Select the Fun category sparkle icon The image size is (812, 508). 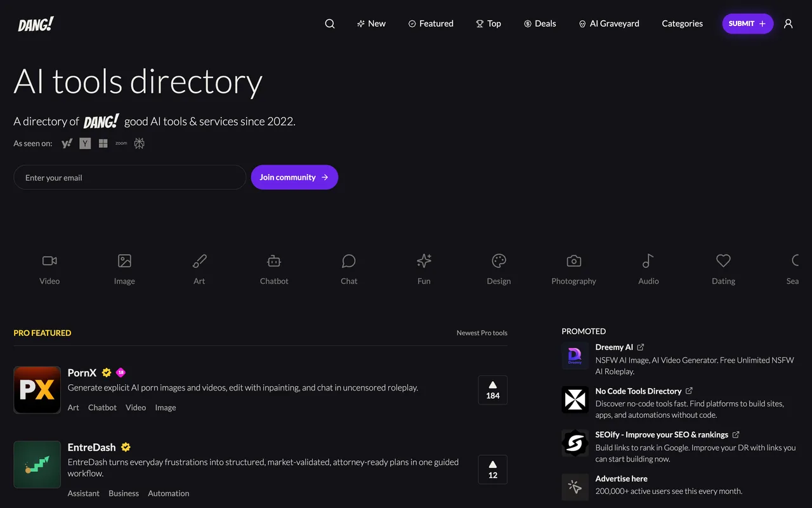(424, 260)
